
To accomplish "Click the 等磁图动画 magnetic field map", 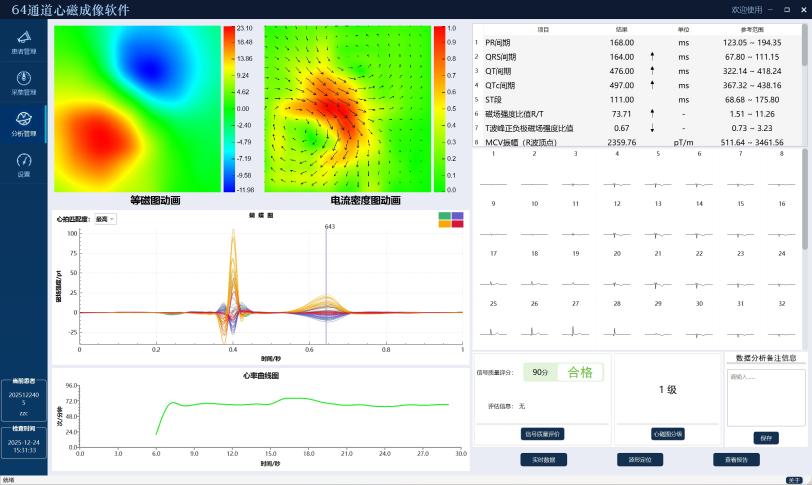I will pyautogui.click(x=137, y=109).
